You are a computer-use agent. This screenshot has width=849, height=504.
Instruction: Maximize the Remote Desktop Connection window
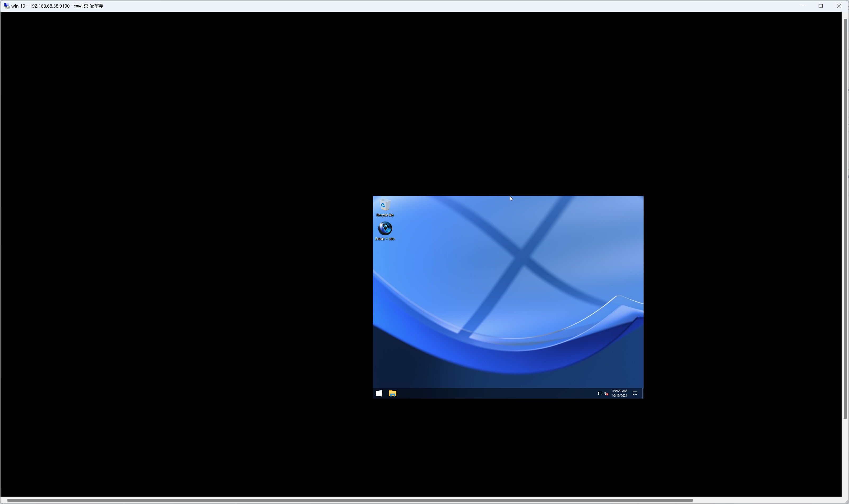[820, 6]
